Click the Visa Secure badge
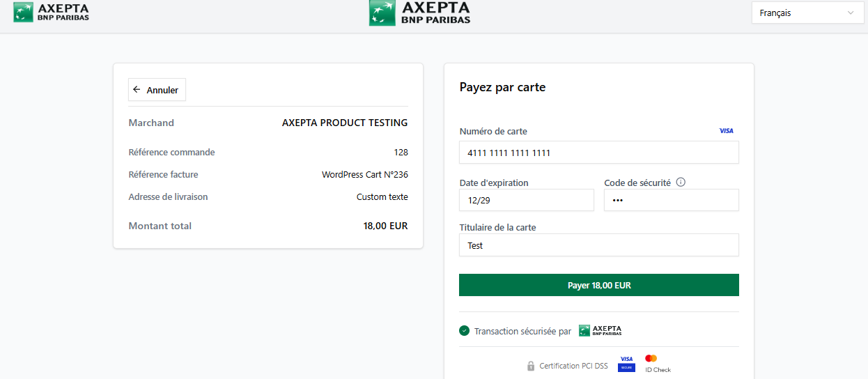 pyautogui.click(x=626, y=363)
